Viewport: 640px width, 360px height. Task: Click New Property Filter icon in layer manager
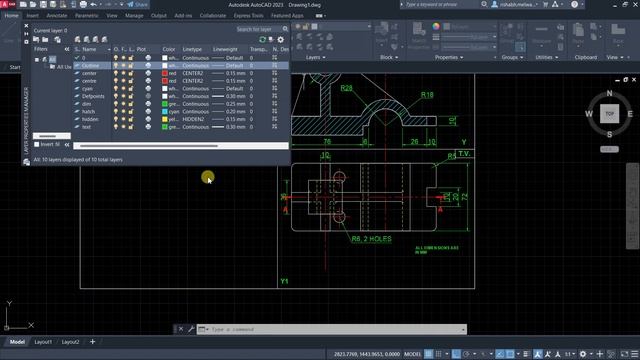coord(36,40)
